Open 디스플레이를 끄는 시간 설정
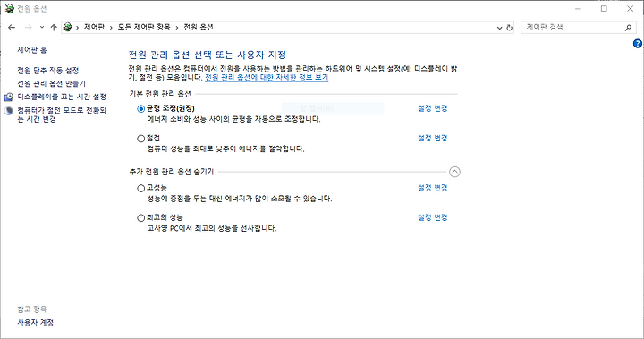 pos(62,97)
